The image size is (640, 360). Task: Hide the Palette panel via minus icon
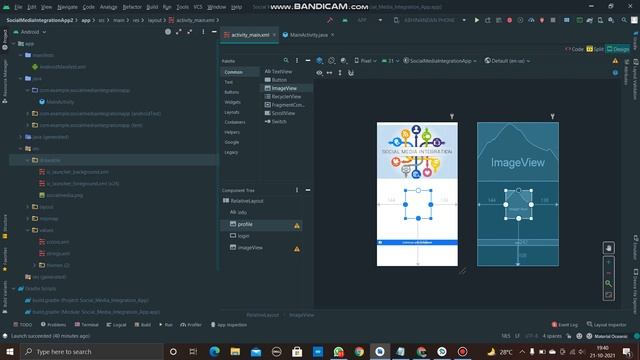tap(308, 60)
